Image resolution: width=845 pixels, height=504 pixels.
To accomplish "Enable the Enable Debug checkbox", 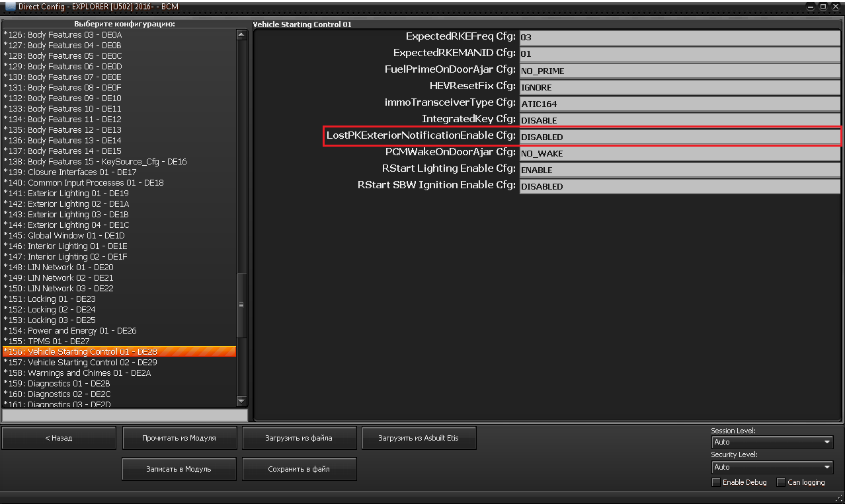I will [715, 482].
